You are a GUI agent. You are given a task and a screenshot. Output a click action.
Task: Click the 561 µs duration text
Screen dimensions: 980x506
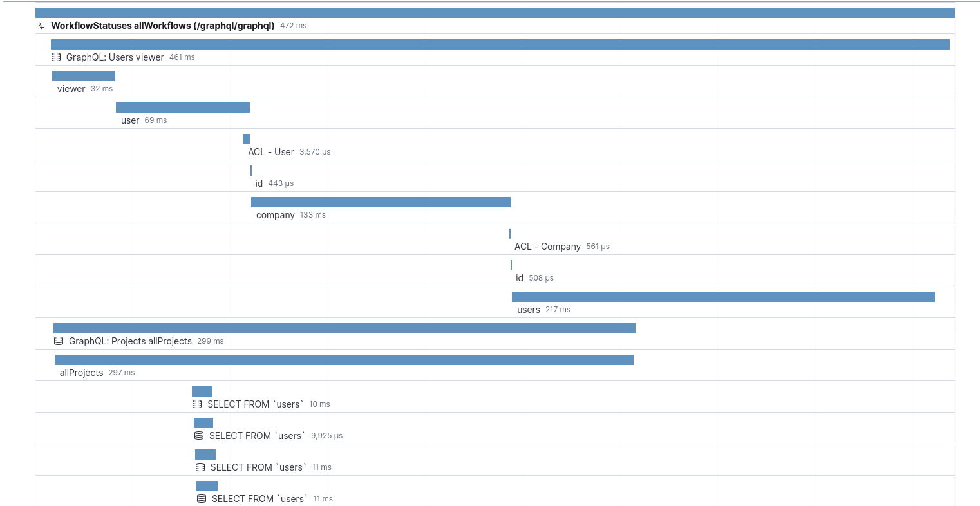click(x=598, y=247)
